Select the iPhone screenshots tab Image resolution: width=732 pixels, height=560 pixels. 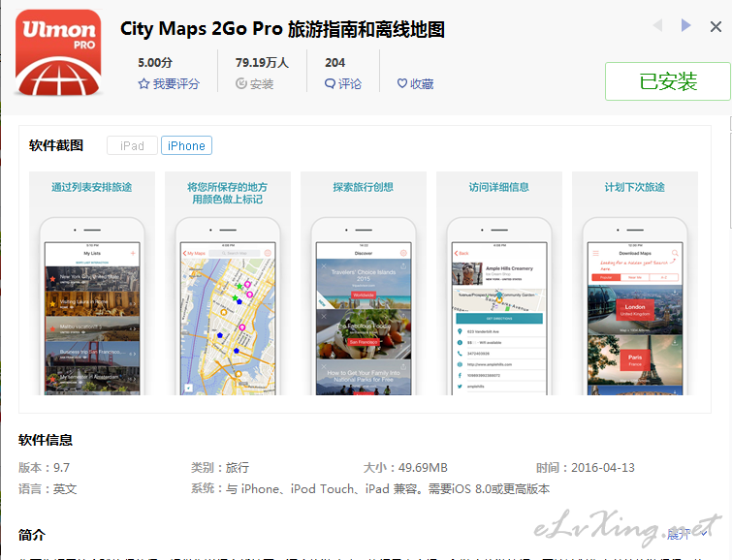(x=186, y=145)
